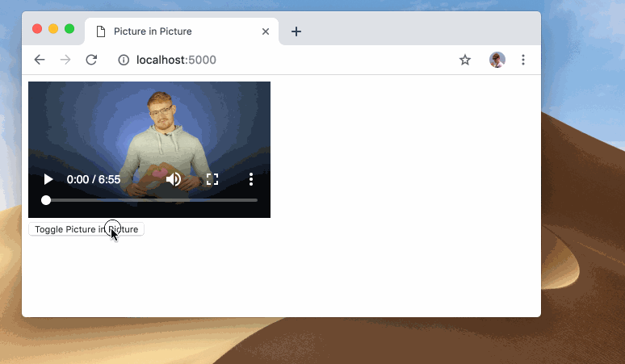625x364 pixels.
Task: Go back using the browser back arrow
Action: (x=40, y=60)
